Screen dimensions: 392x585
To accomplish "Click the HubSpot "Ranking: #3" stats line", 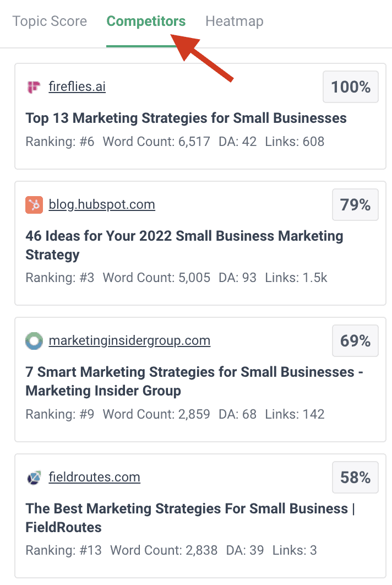I will coord(176,278).
